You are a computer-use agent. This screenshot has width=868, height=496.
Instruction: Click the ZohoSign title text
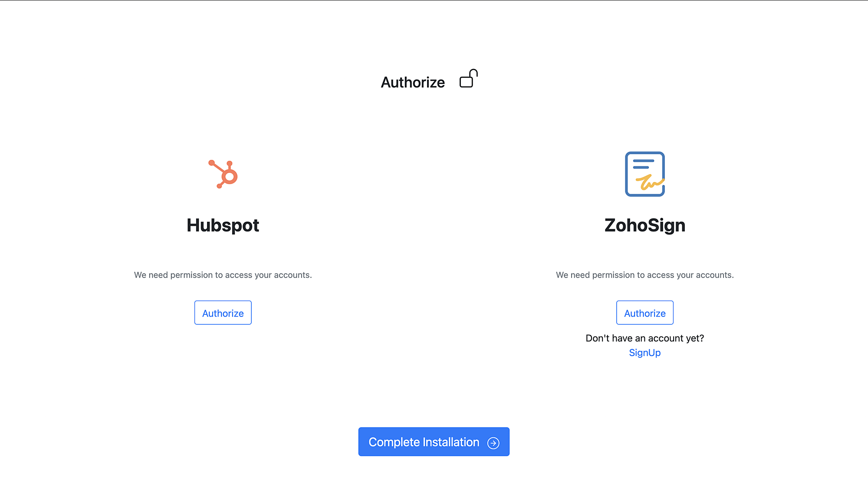(645, 225)
